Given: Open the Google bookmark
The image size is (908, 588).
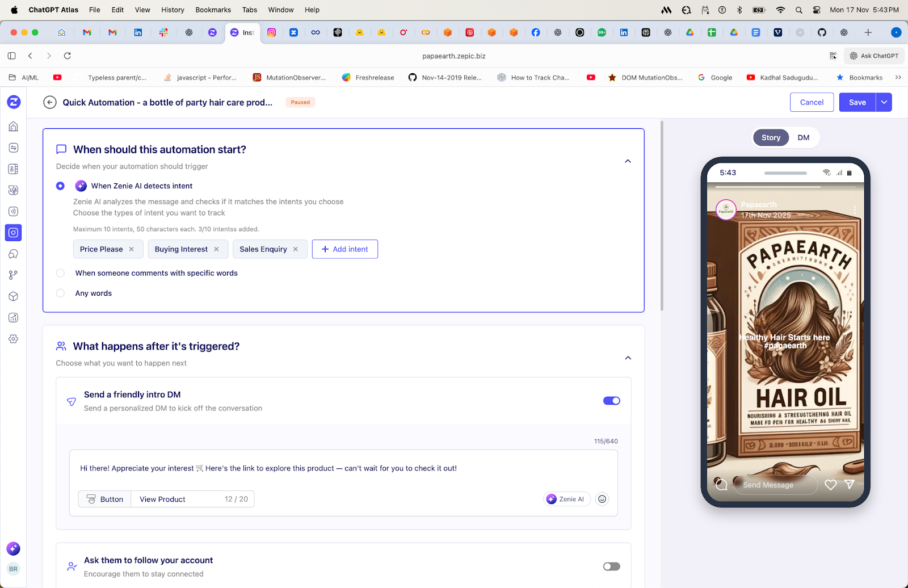Looking at the screenshot, I should (715, 78).
